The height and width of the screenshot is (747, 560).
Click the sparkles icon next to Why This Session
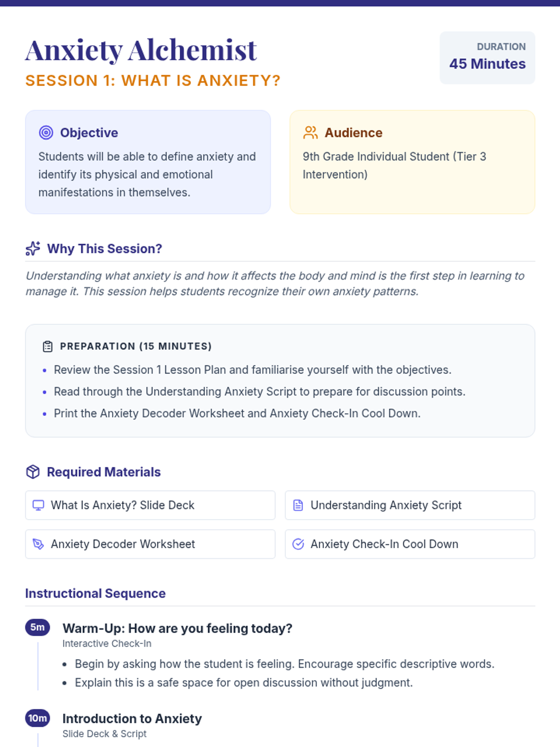click(x=33, y=248)
